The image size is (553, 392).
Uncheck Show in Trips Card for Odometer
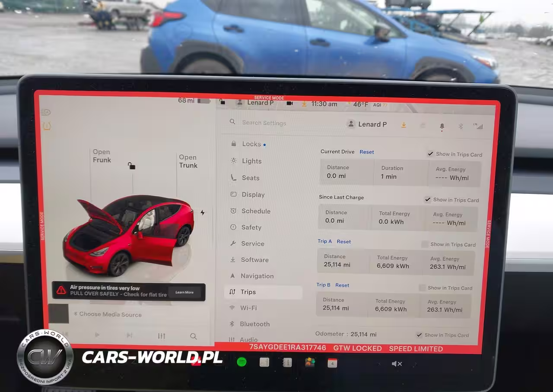pyautogui.click(x=419, y=335)
